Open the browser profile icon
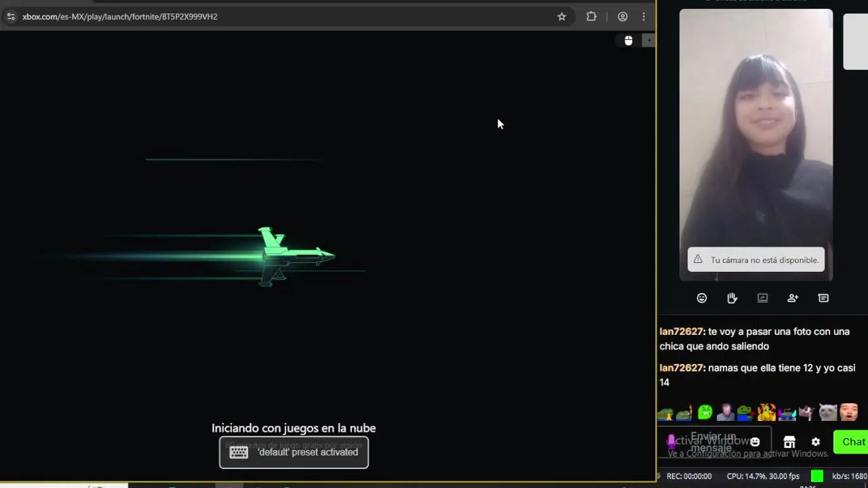Viewport: 868px width, 488px height. click(623, 16)
